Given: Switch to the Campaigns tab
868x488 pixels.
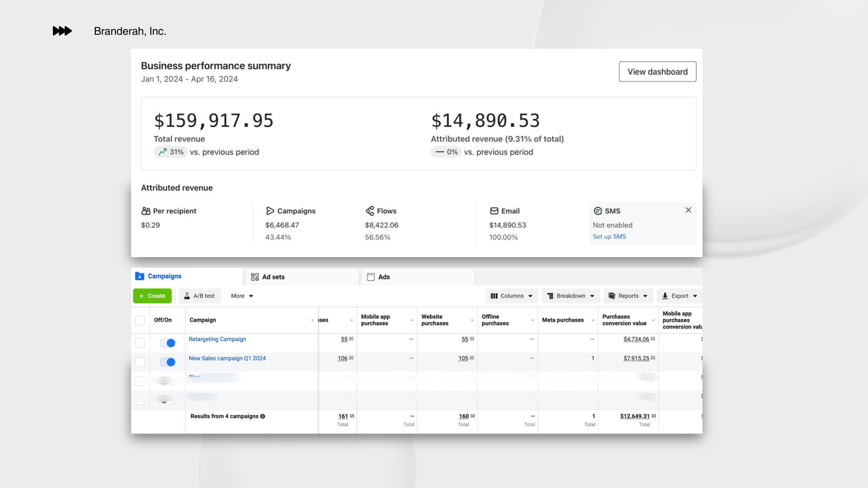Looking at the screenshot, I should 187,276.
